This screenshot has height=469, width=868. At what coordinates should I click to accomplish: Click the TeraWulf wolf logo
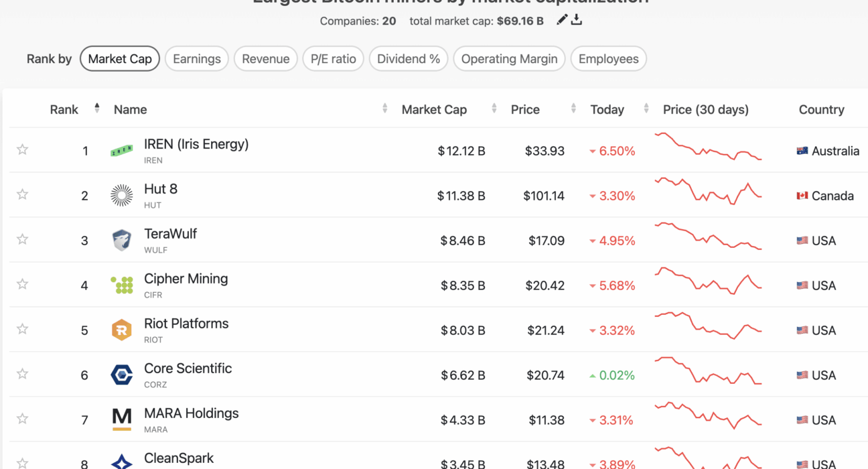point(121,241)
